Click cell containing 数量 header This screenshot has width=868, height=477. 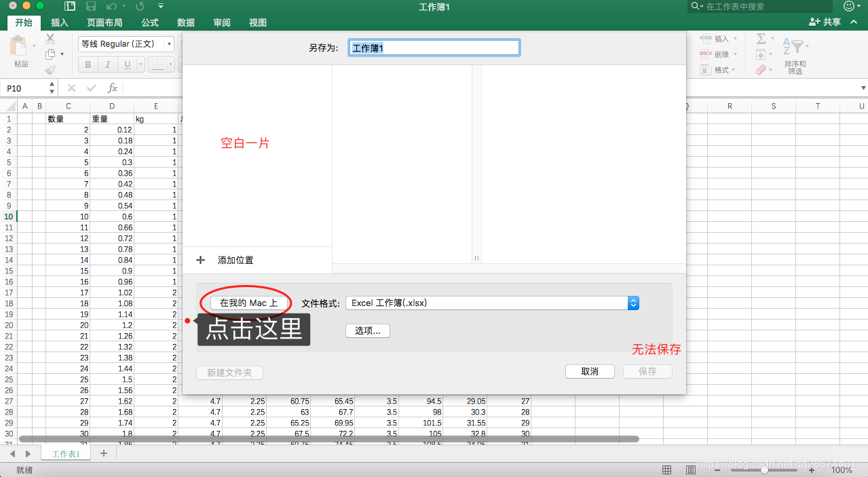tap(68, 119)
